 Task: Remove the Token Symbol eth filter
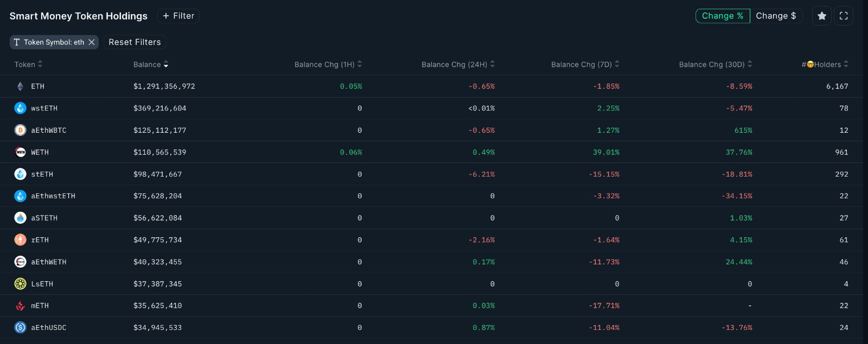92,42
